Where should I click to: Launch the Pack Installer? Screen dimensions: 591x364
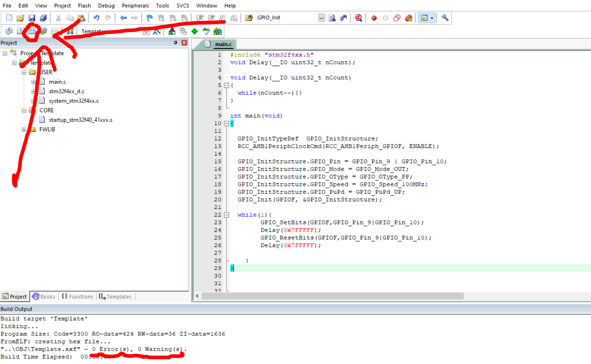[x=218, y=31]
